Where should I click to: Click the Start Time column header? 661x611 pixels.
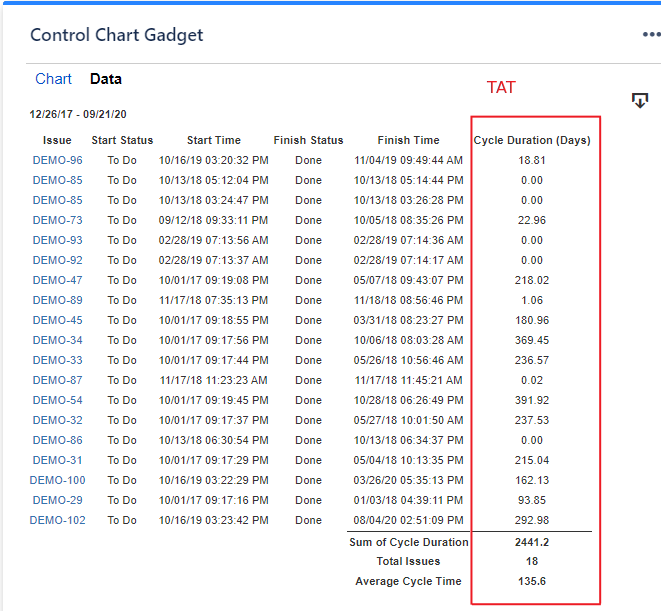click(214, 140)
